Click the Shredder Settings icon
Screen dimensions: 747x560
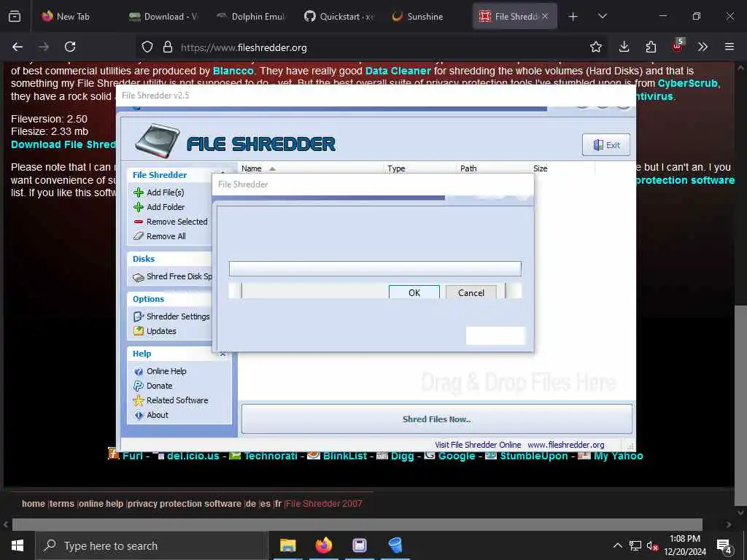click(139, 316)
